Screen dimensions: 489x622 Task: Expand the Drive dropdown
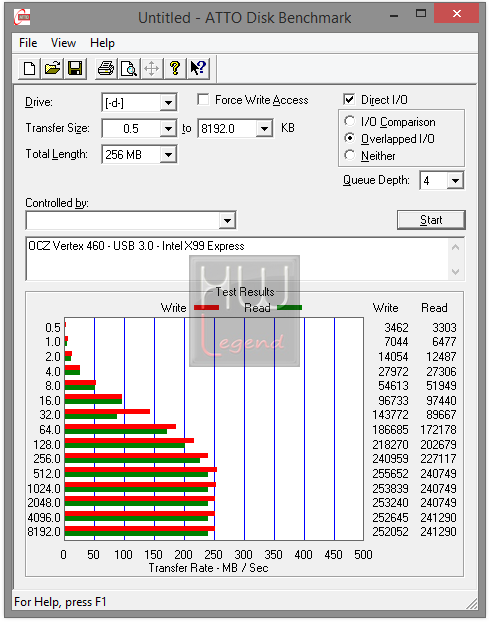(x=168, y=103)
